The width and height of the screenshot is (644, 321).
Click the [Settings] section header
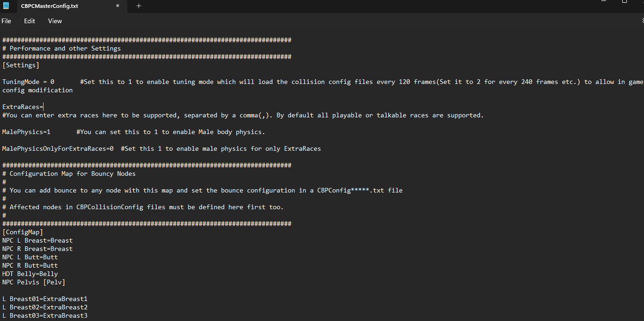pyautogui.click(x=21, y=65)
